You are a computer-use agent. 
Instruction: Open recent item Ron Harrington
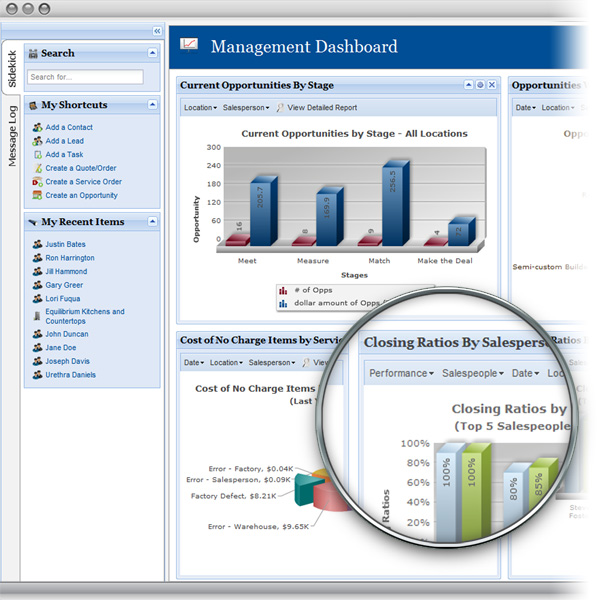[70, 258]
